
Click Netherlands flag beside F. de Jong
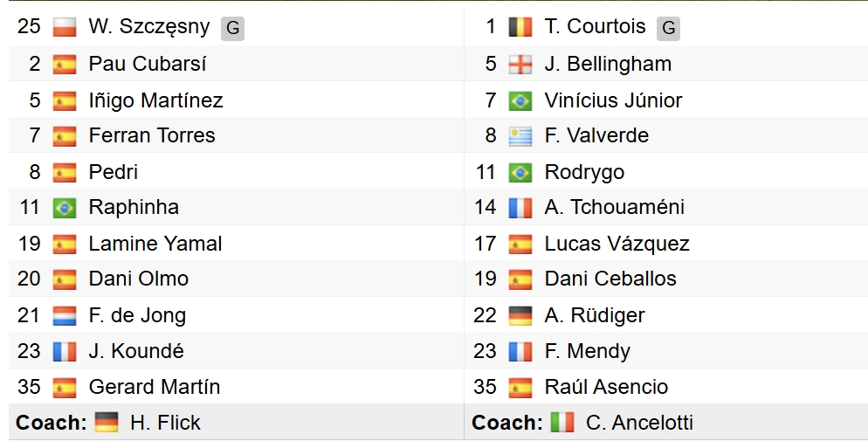click(x=65, y=315)
